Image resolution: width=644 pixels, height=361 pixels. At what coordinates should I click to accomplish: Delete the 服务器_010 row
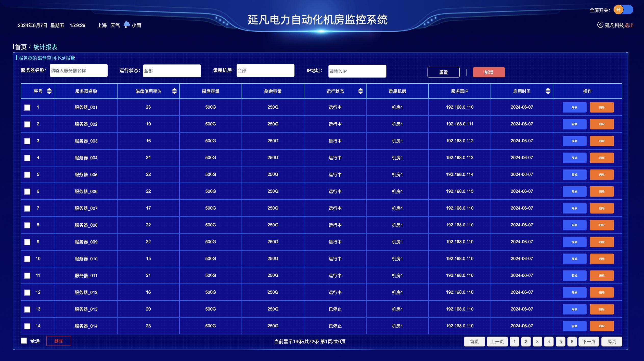point(602,259)
